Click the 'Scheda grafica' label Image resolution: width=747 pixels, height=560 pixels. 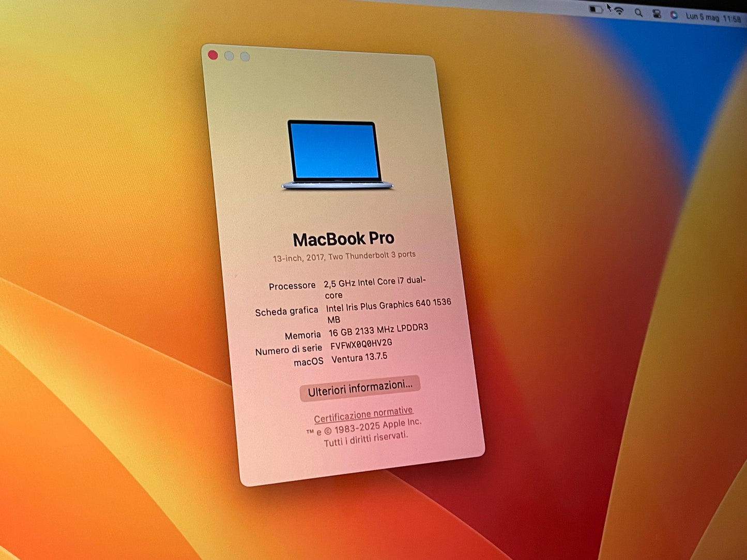pyautogui.click(x=286, y=311)
